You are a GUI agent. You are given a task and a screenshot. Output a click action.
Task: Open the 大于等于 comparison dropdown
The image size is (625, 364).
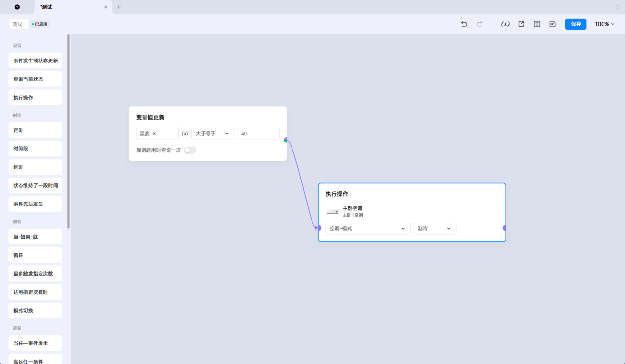(213, 134)
